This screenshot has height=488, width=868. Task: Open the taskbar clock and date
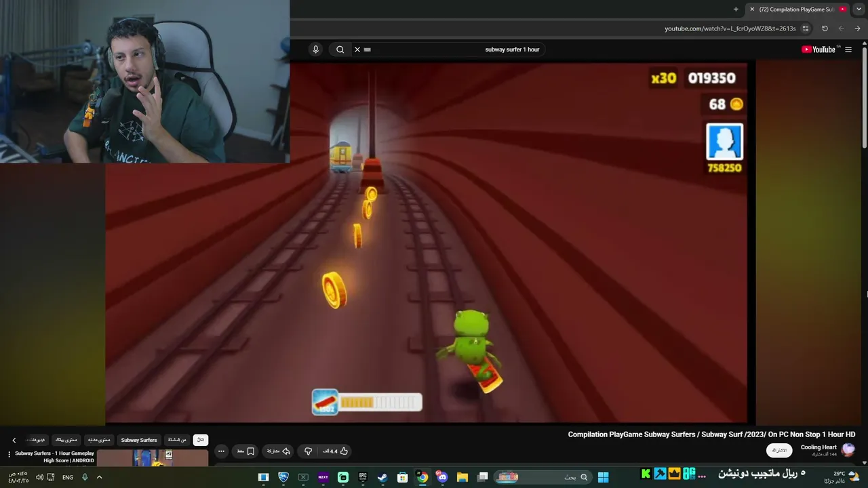pos(18,477)
